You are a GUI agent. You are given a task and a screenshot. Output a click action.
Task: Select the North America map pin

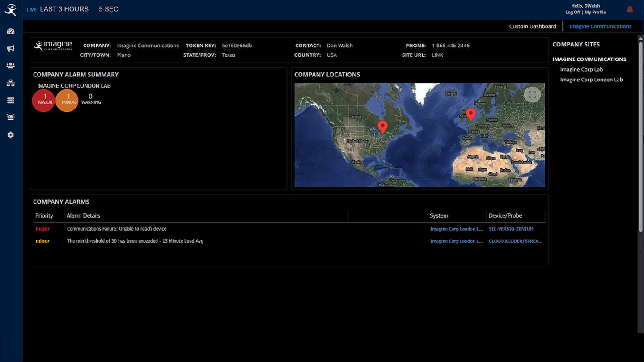click(x=382, y=127)
